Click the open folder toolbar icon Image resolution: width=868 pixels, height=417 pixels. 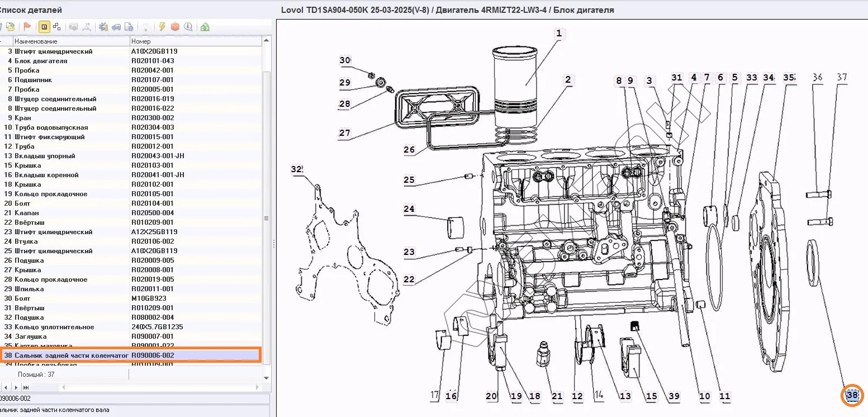click(10, 27)
